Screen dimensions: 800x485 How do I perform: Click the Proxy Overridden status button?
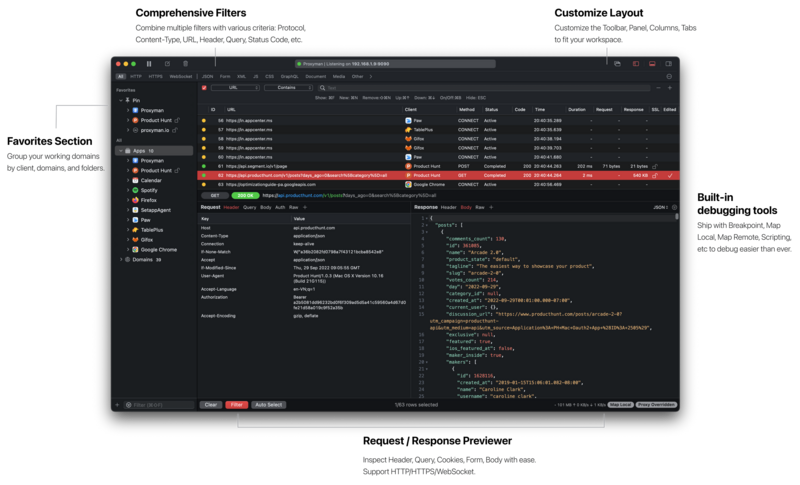656,405
